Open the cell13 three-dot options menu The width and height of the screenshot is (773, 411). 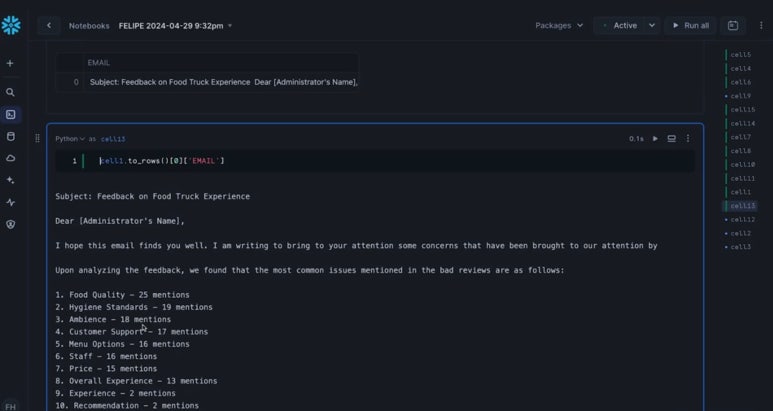(x=688, y=139)
